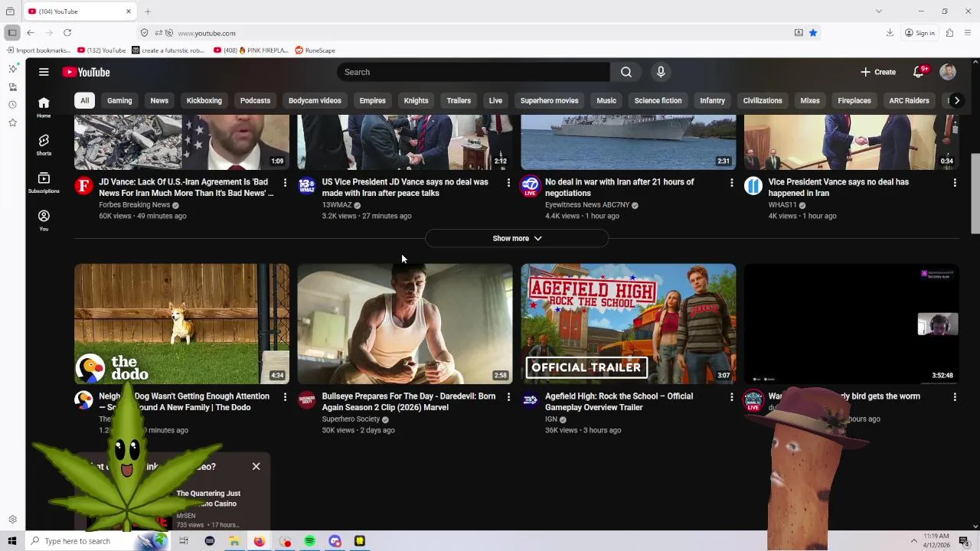The image size is (980, 551).
Task: Open options for The Dodo dog video
Action: point(285,397)
